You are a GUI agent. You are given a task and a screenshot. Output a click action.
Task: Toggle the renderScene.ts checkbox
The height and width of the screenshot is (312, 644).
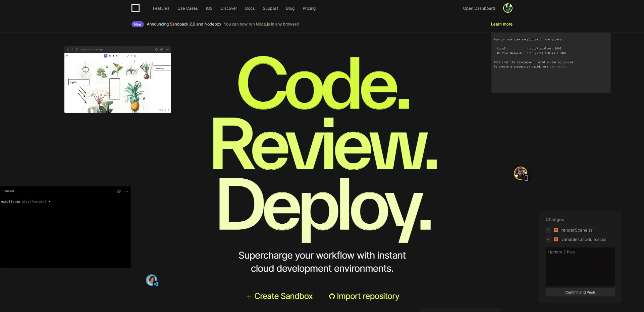pos(548,230)
